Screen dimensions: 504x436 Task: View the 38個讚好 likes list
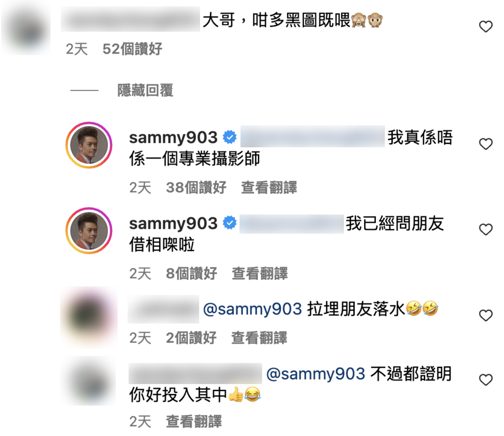[196, 187]
